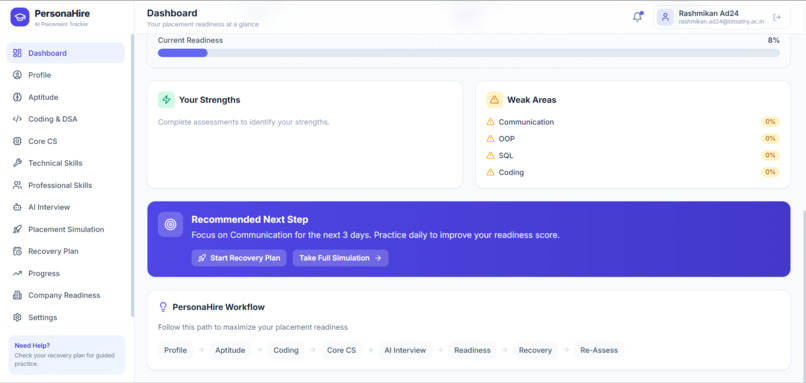This screenshot has height=383, width=806.
Task: Click the SQL 0% badge
Action: pyautogui.click(x=770, y=155)
